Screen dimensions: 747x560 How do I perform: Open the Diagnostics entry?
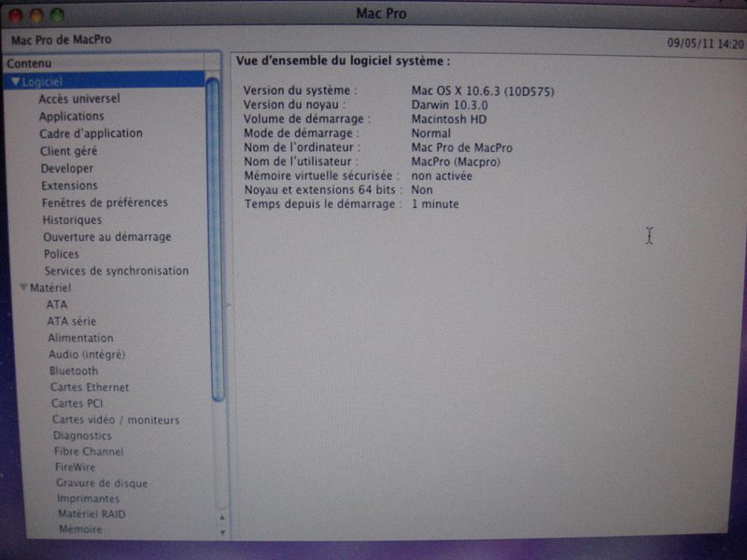(x=82, y=436)
